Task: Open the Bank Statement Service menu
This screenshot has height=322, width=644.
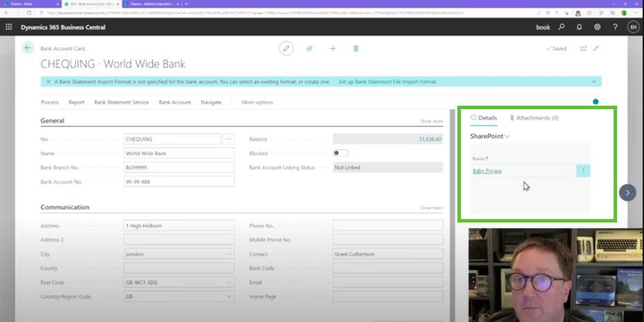Action: point(122,102)
